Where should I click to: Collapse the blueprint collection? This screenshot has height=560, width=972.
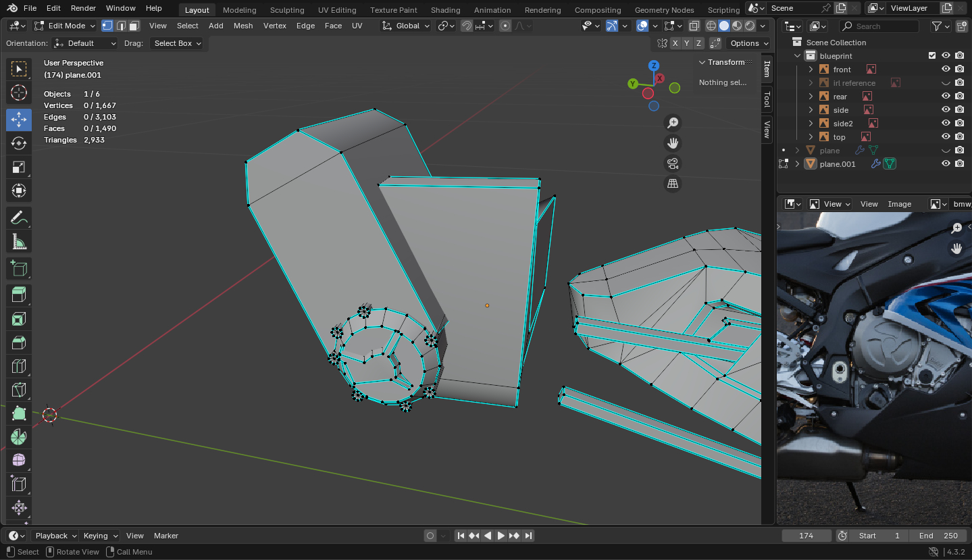click(x=798, y=56)
